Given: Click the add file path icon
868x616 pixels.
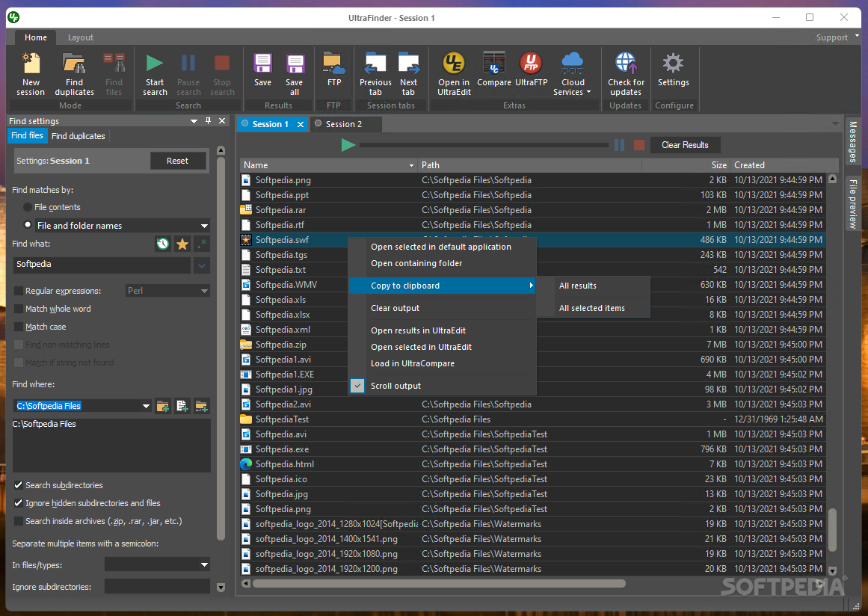Looking at the screenshot, I should 182,406.
